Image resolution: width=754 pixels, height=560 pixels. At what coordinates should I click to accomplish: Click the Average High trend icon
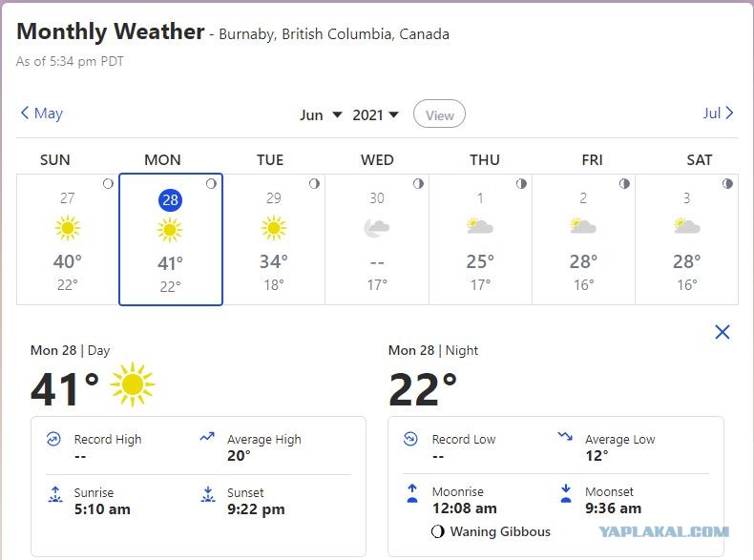(207, 437)
